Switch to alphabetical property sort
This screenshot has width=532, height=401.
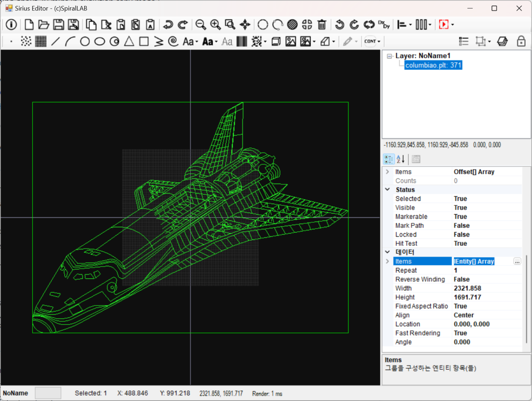click(x=401, y=159)
